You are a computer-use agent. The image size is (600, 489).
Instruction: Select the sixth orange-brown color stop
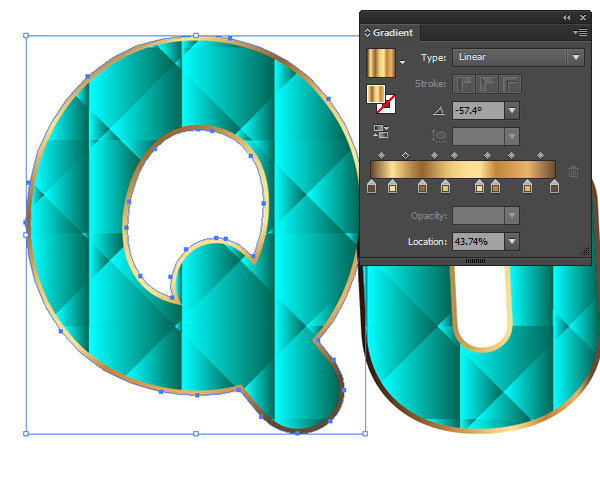coord(496,187)
